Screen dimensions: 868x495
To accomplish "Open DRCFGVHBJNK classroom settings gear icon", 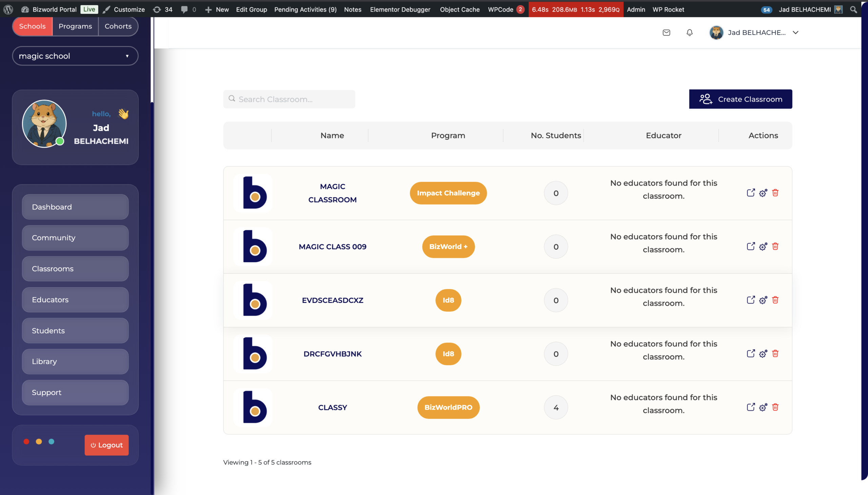I will (x=763, y=354).
